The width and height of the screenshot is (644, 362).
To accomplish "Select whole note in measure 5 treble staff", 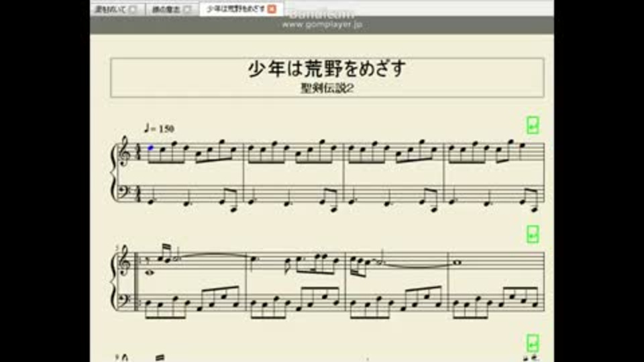I will [x=150, y=271].
